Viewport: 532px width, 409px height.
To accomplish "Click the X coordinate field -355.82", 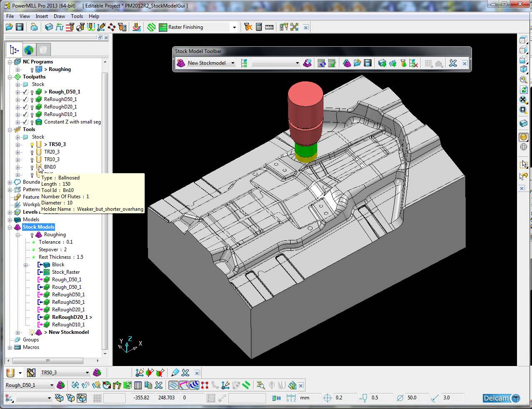I will click(143, 398).
